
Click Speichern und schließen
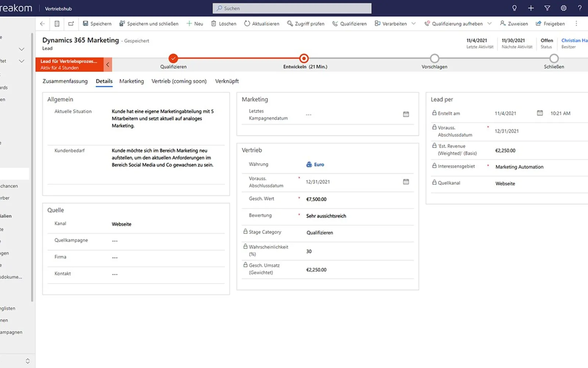[149, 24]
